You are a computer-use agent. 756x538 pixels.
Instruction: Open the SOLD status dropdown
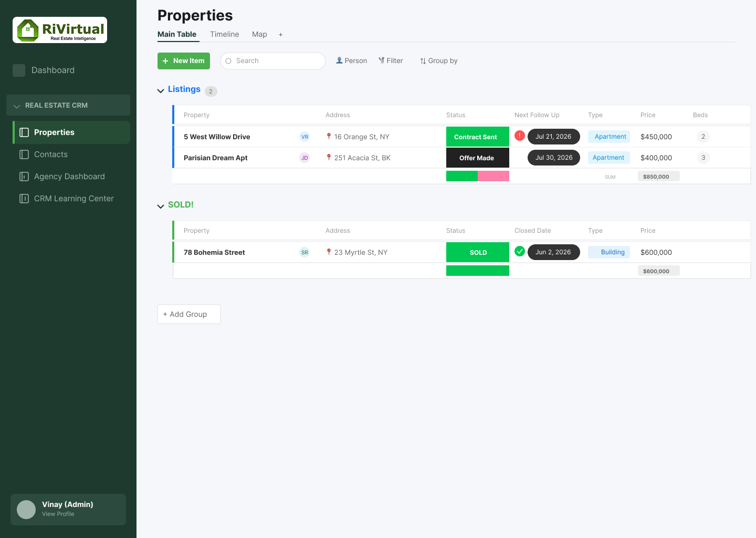point(478,252)
